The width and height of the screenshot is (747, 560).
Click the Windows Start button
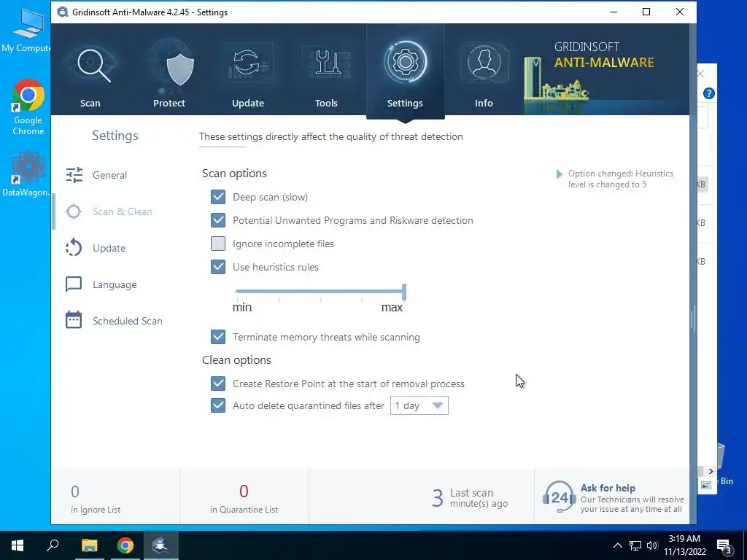click(18, 545)
